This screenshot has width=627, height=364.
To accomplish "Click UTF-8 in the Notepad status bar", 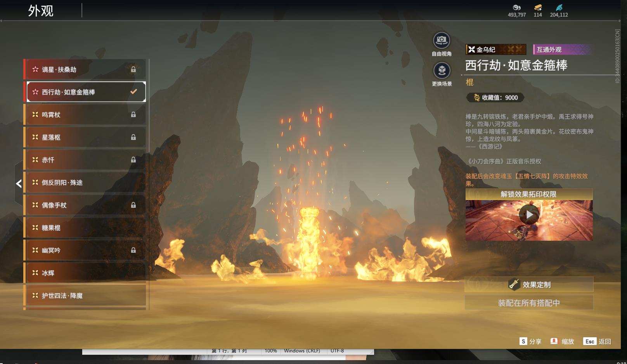I will click(337, 351).
